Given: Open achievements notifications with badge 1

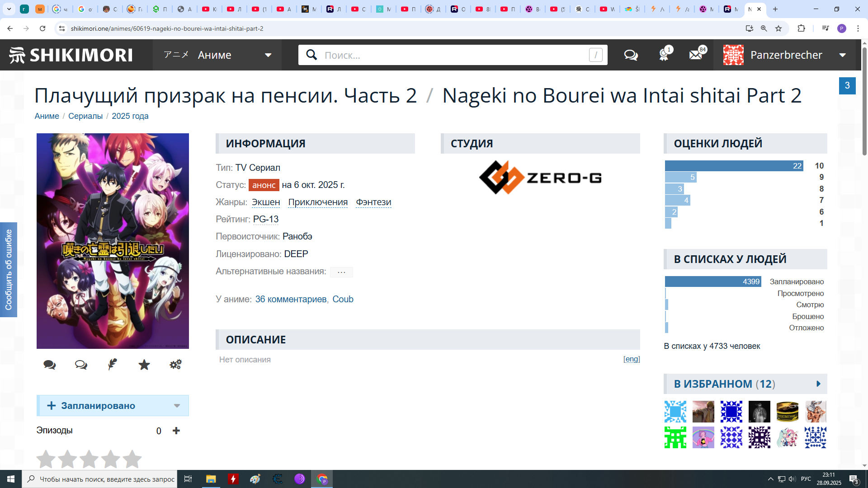Looking at the screenshot, I should 664,55.
